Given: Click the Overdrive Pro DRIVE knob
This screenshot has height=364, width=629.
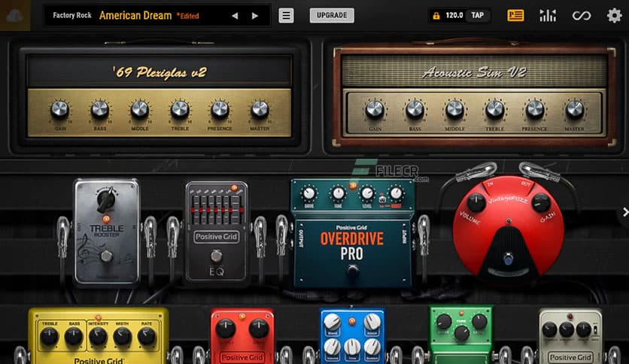Looking at the screenshot, I should (x=309, y=193).
